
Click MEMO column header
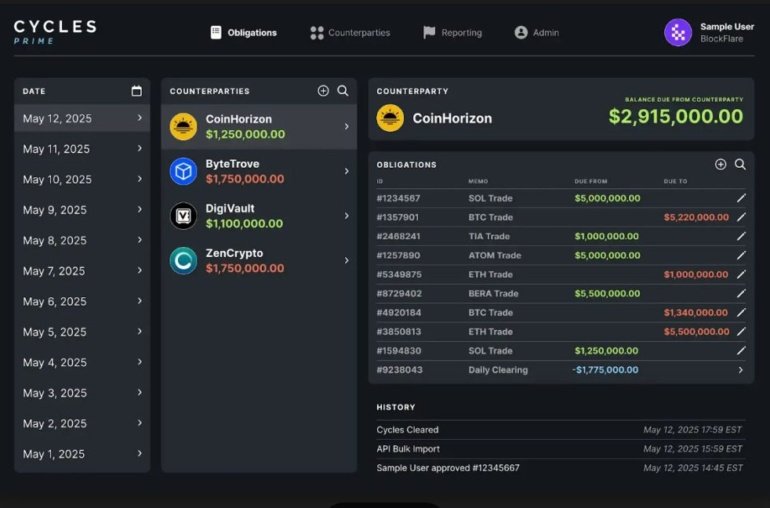478,181
